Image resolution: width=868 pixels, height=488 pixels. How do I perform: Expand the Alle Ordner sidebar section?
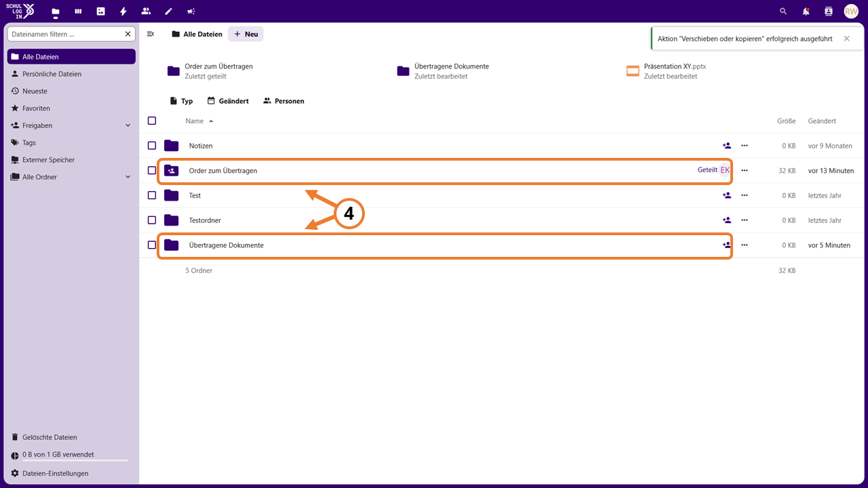point(128,177)
